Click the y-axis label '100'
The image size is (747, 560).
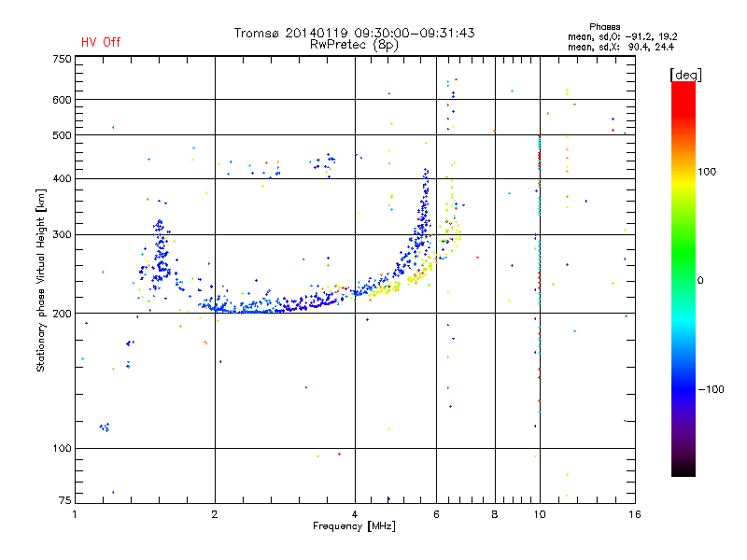click(x=62, y=448)
